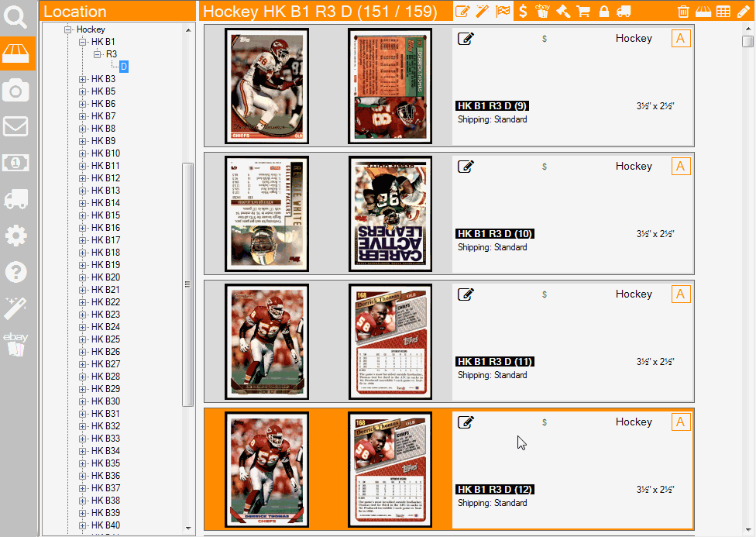Open the camera section in the sidebar
This screenshot has height=537, width=756.
coord(15,90)
